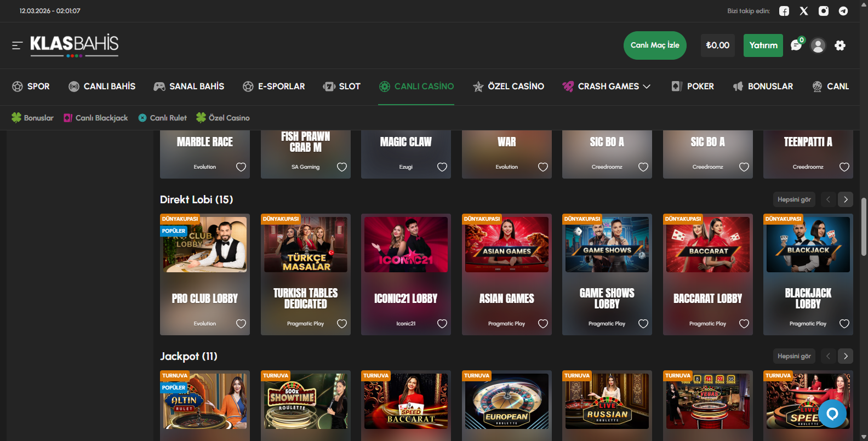Open the hamburger sidebar menu
This screenshot has width=868, height=441.
pos(18,45)
